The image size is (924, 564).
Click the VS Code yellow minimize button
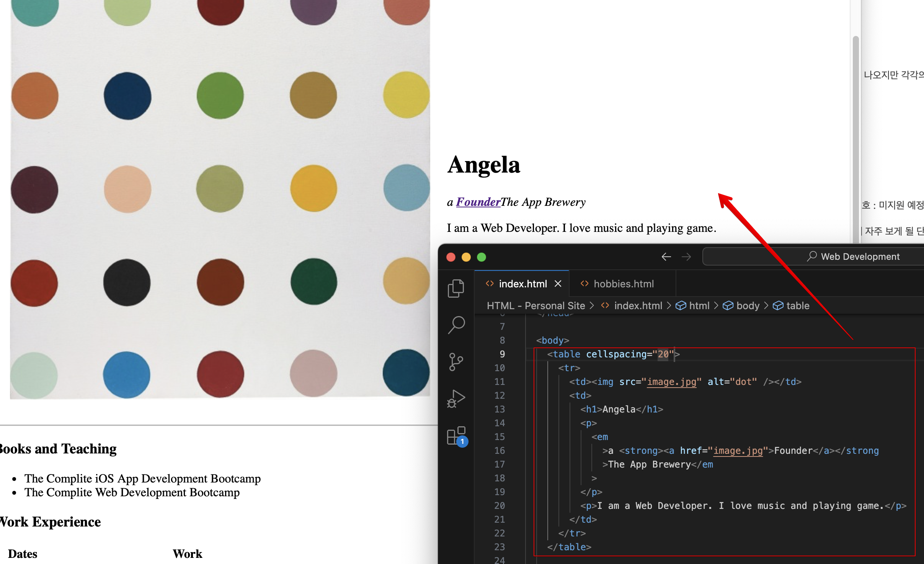tap(466, 257)
